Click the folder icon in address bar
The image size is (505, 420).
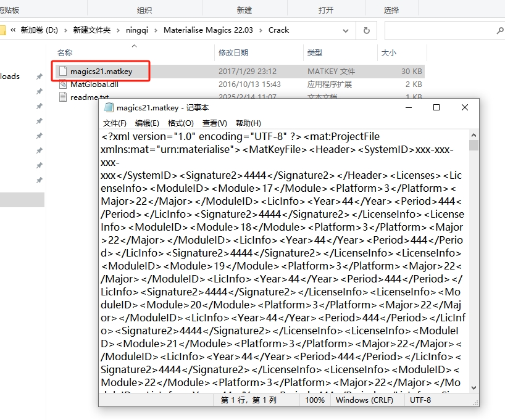2,30
